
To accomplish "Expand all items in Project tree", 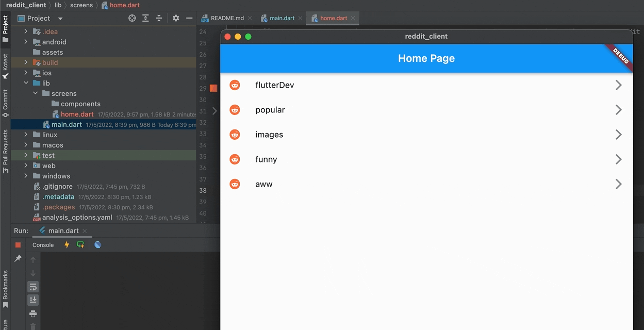I will [145, 18].
